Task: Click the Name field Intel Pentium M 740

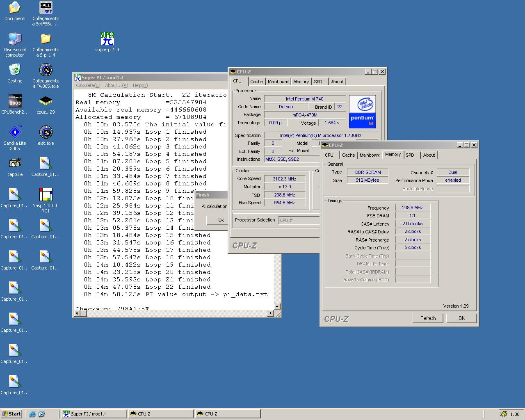Action: tap(305, 99)
